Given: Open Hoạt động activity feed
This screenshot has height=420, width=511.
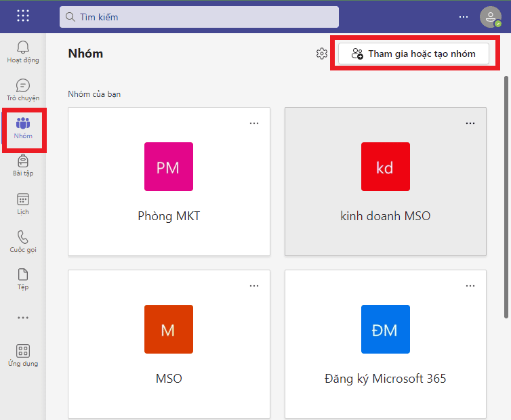Looking at the screenshot, I should [x=23, y=52].
